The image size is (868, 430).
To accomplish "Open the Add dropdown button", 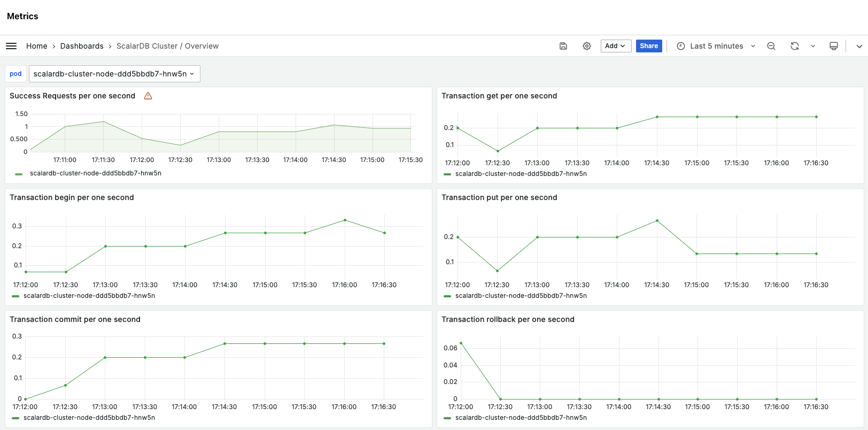I will tap(616, 46).
